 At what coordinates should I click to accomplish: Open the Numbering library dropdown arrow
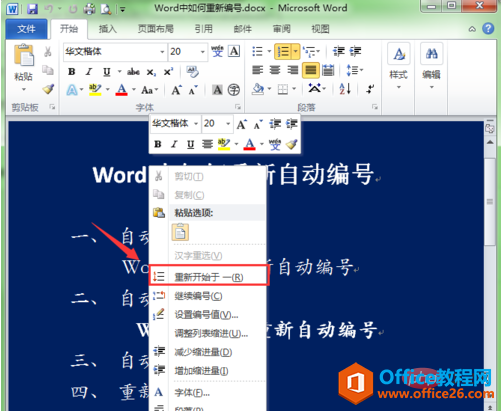[295, 52]
